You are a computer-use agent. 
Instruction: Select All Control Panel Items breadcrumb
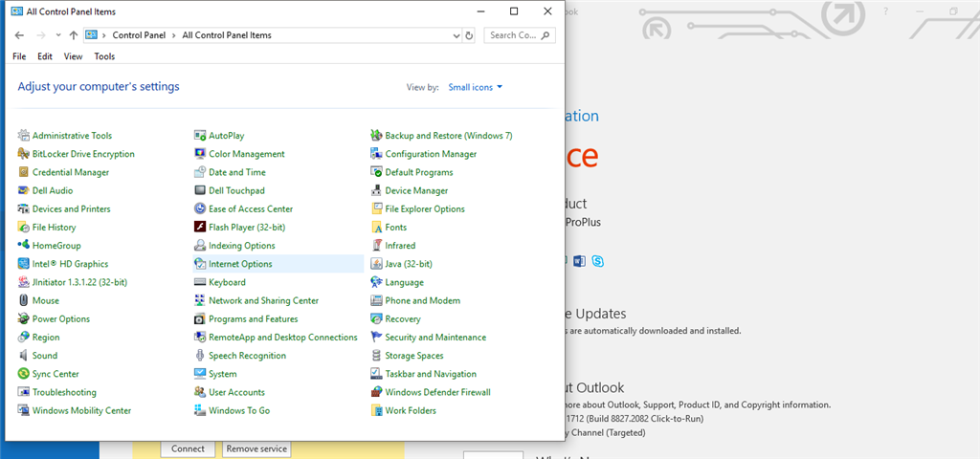pos(227,35)
